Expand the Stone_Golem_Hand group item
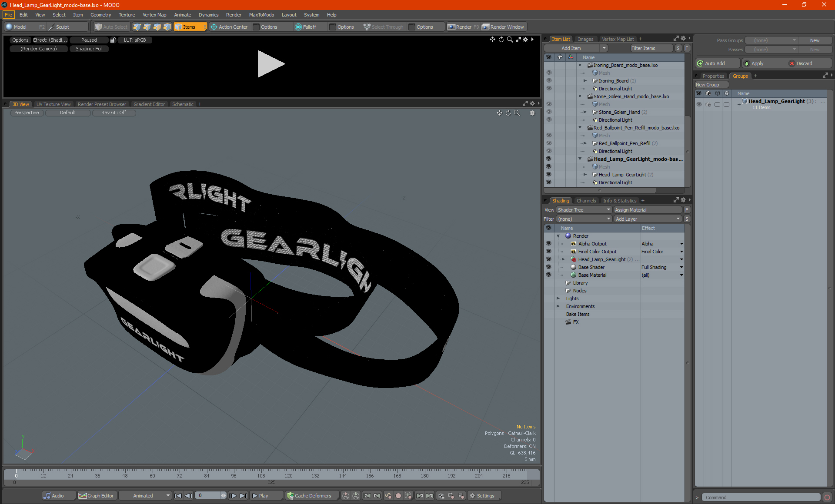 click(x=585, y=112)
